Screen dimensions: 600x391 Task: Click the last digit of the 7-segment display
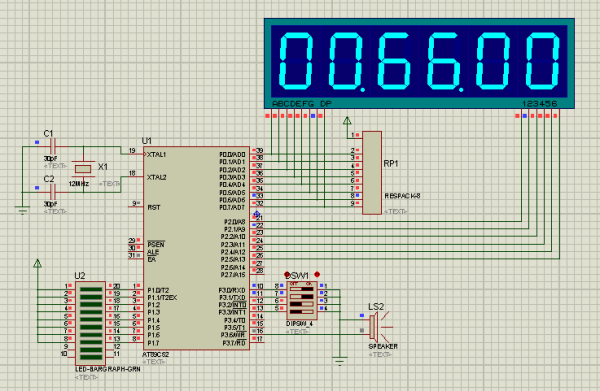[x=542, y=61]
